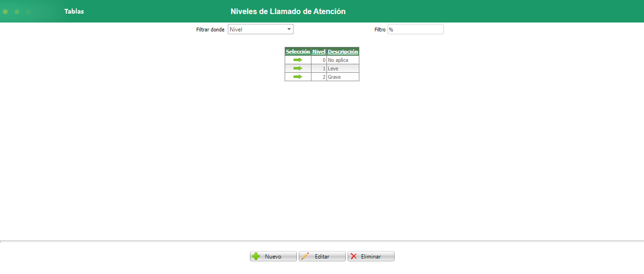The width and height of the screenshot is (644, 274).
Task: Click inside the Filtro input field
Action: pos(415,29)
